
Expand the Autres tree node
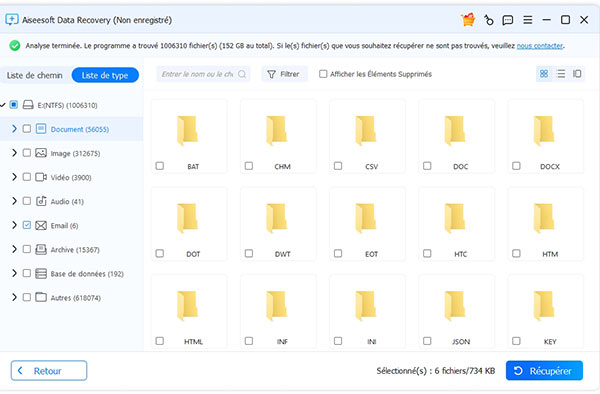14,297
